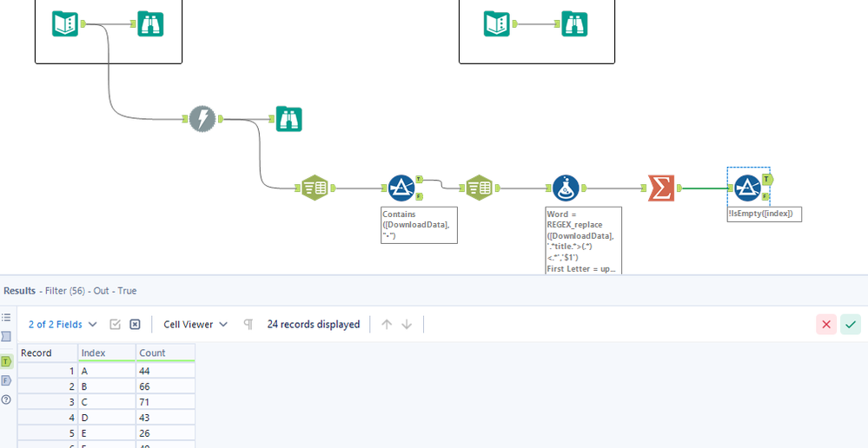
Task: Click Count cell containing 71
Action: (165, 401)
